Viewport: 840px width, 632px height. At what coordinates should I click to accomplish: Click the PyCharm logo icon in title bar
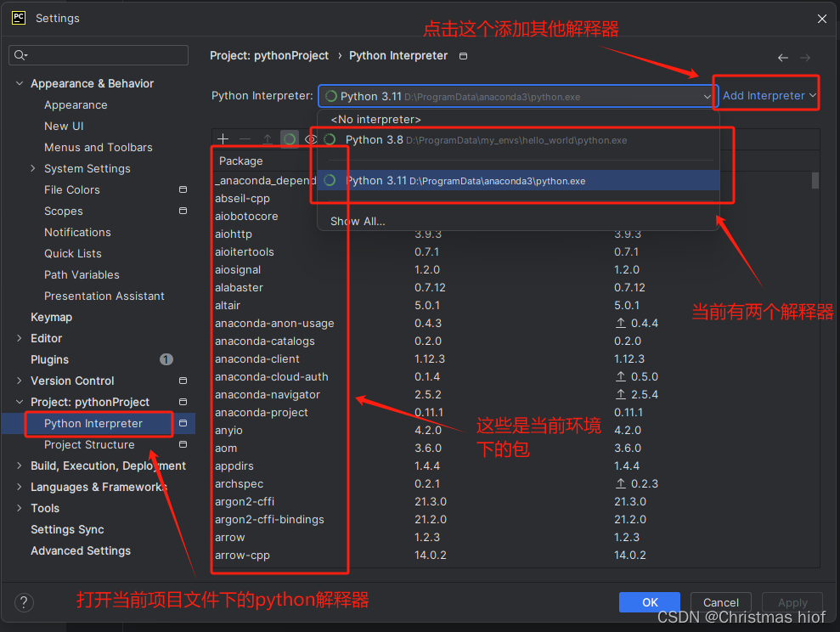(19, 18)
